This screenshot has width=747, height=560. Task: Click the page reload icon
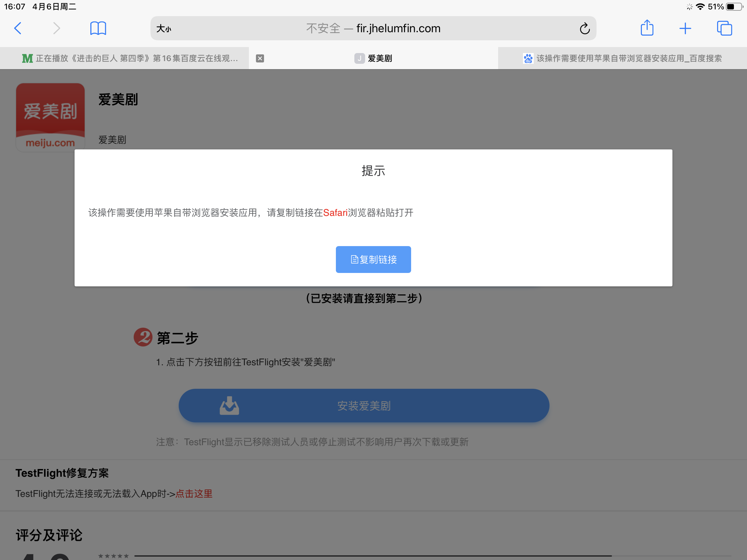pos(584,29)
